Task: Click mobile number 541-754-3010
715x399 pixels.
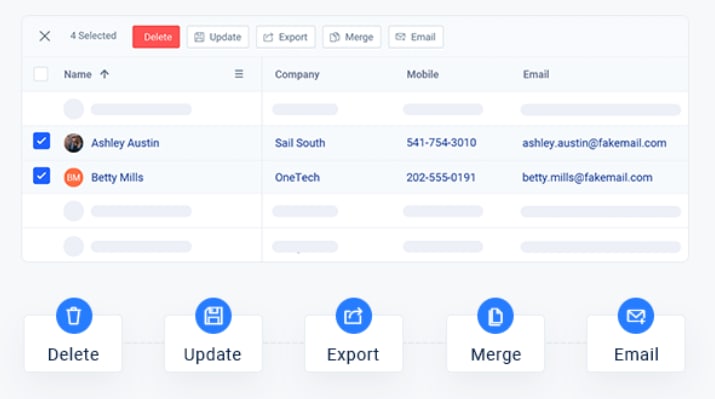Action: click(441, 143)
